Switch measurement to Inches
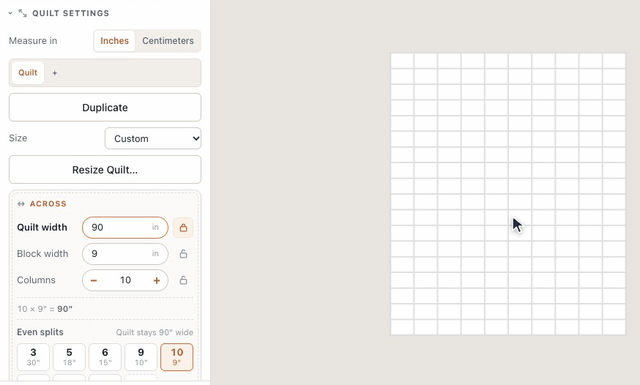 pos(114,41)
